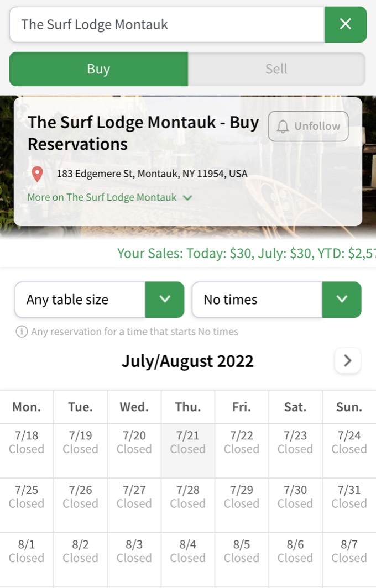The image size is (376, 588).
Task: Click Any table size selector
Action: 80,300
